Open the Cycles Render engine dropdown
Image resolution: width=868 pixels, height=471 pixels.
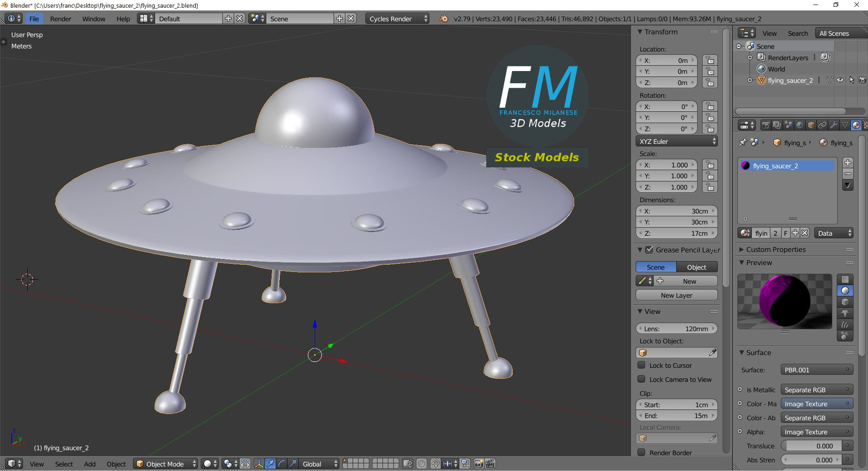pos(397,19)
